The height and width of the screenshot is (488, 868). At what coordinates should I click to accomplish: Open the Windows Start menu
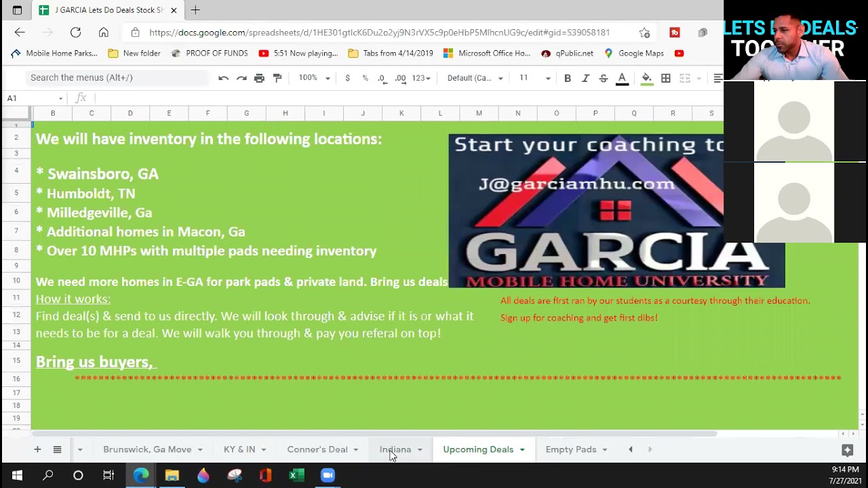tap(17, 475)
